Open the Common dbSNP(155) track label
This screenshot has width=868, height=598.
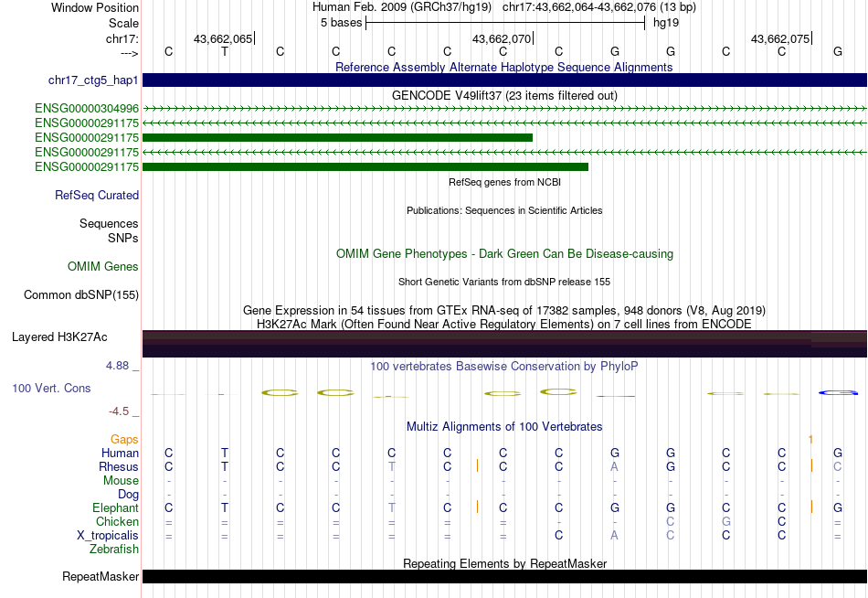[x=81, y=294]
